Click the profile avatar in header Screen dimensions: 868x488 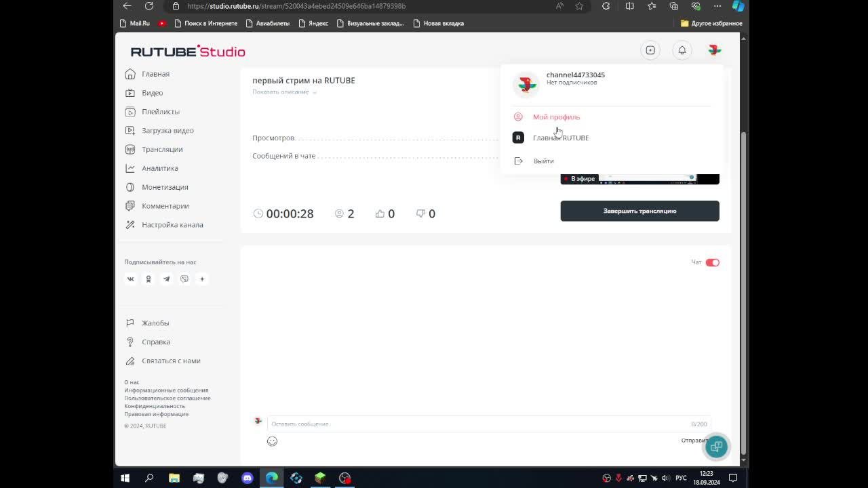pyautogui.click(x=714, y=50)
